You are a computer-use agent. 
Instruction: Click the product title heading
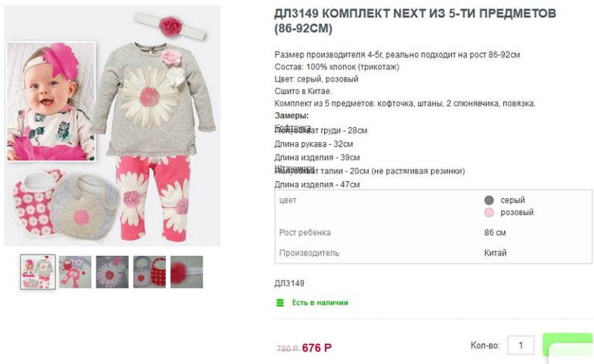[x=415, y=21]
